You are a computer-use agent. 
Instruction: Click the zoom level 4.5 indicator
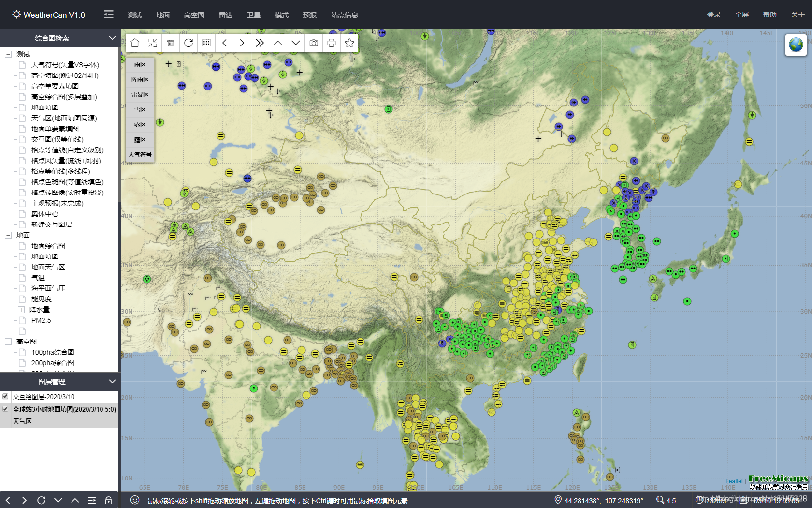click(667, 500)
